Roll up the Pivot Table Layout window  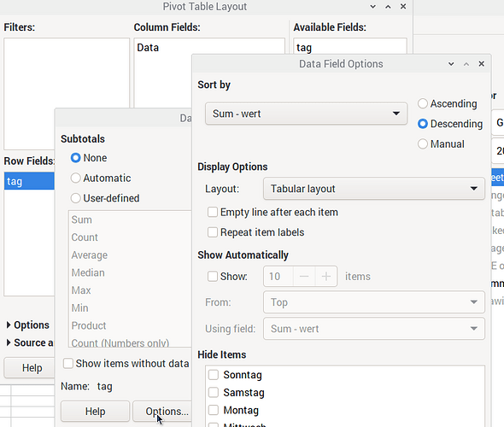point(372,7)
